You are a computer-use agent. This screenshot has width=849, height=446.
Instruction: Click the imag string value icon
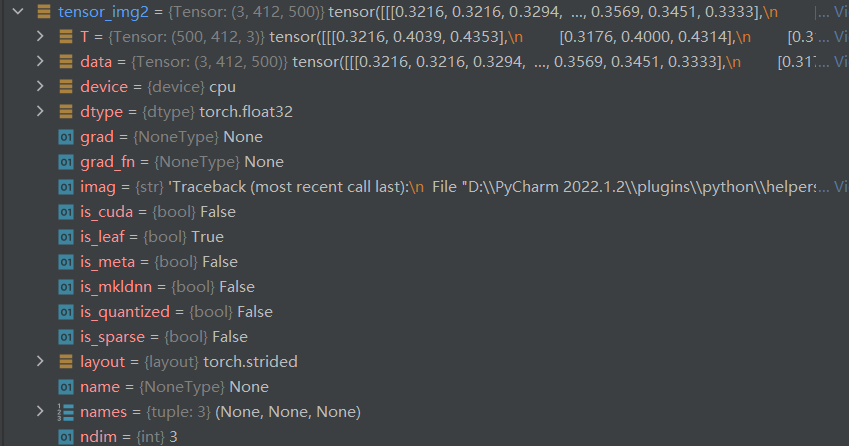tap(66, 187)
